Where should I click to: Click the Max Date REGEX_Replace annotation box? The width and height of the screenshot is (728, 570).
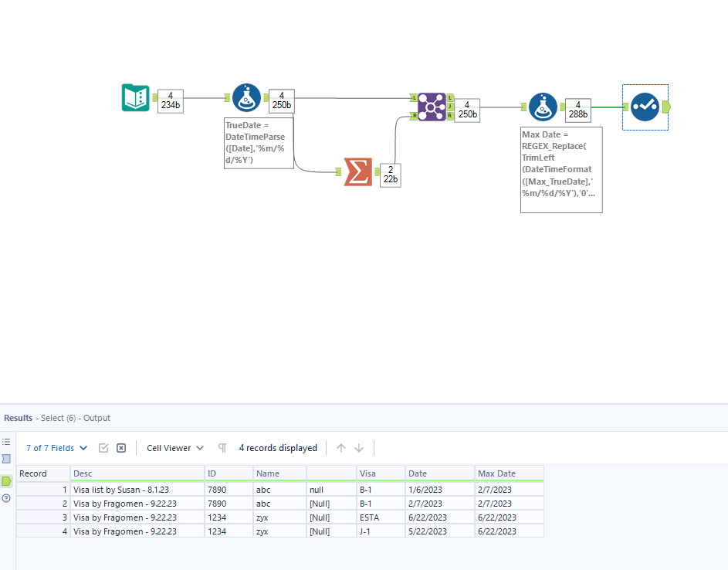pos(561,170)
